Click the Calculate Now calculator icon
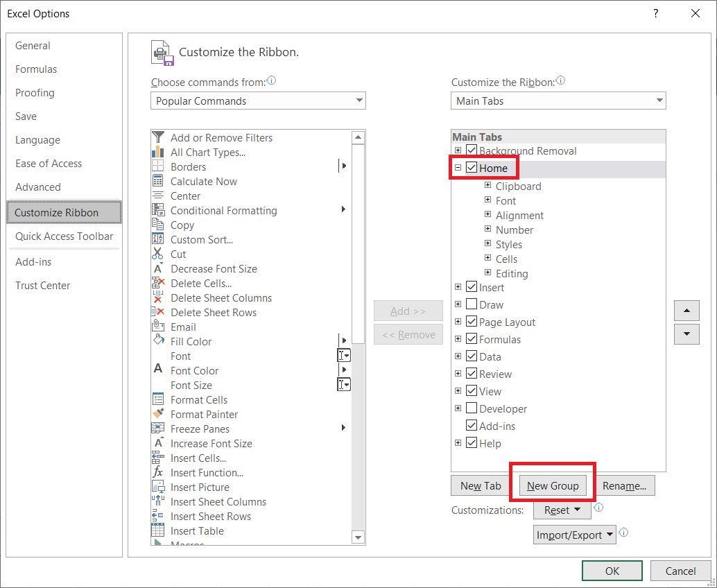This screenshot has height=588, width=717. pyautogui.click(x=158, y=181)
